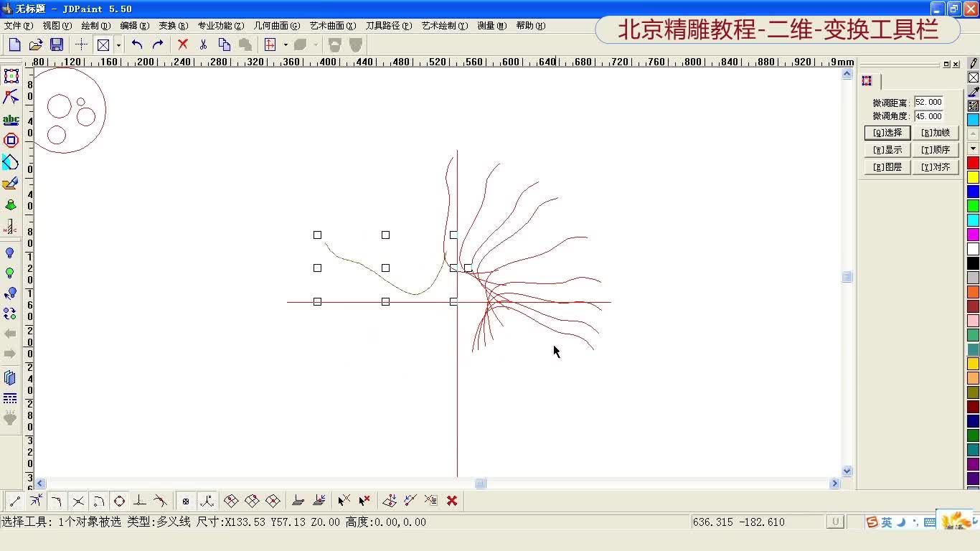Open the dropdown next to the frame display icon

[x=118, y=44]
